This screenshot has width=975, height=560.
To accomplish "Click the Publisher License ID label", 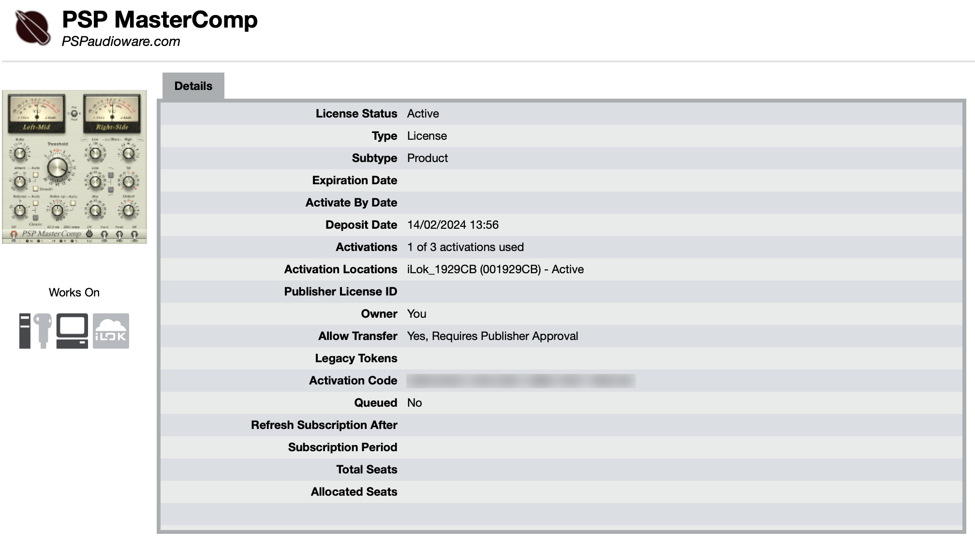I will 340,292.
